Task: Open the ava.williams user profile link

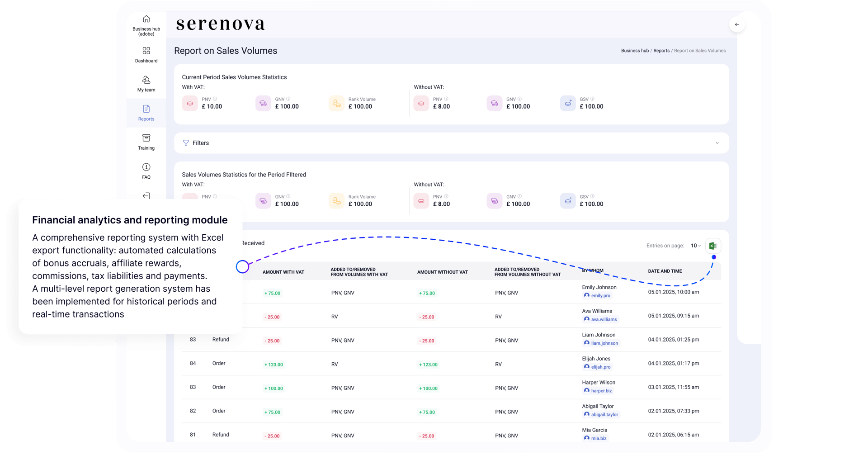Action: point(600,319)
